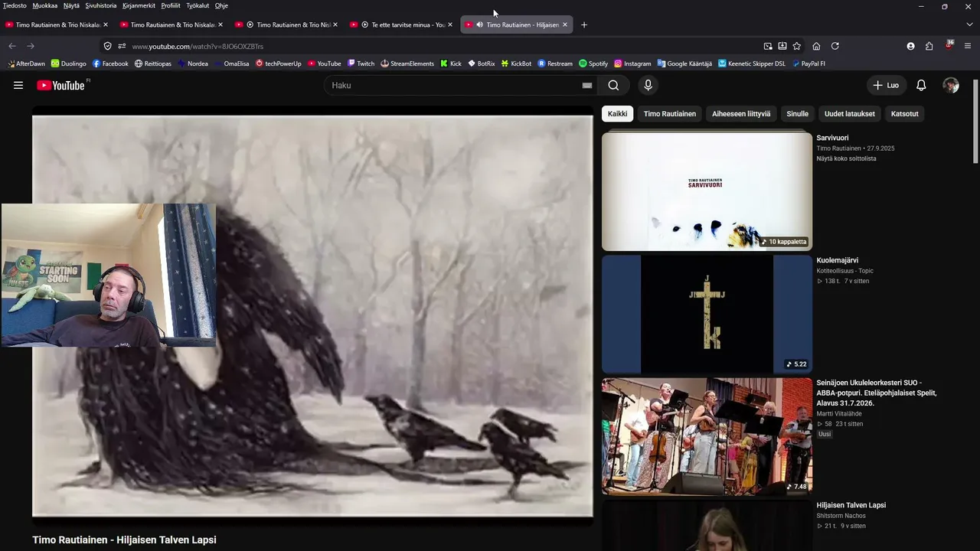Bookmark this page with the star
Viewport: 980px width, 551px height.
click(x=797, y=46)
